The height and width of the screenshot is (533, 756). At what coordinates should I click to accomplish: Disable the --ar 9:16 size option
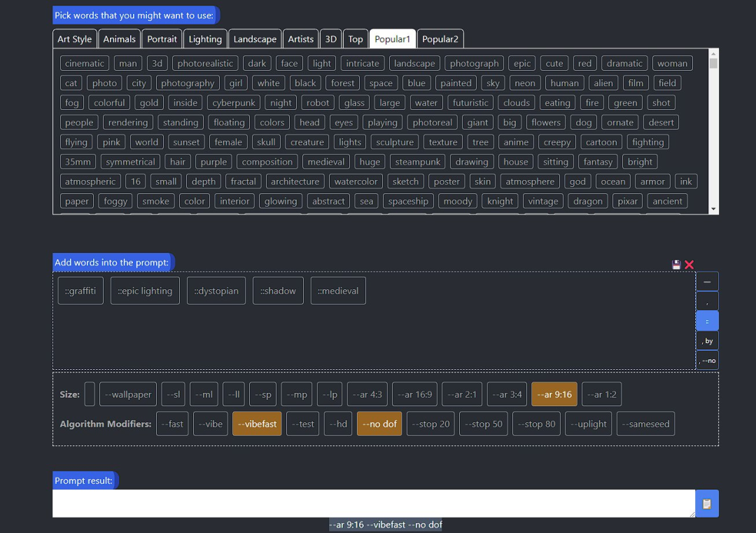554,394
